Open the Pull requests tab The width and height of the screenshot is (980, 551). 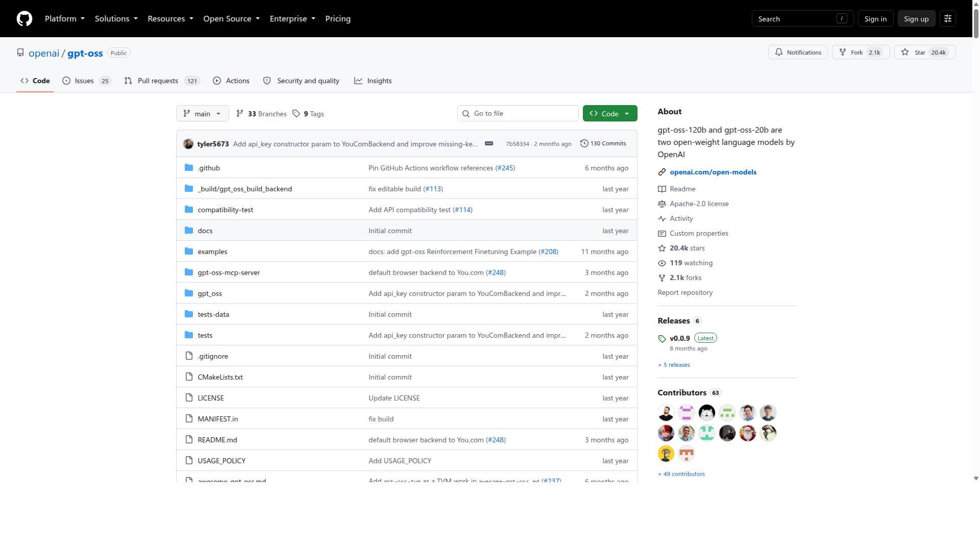tap(162, 81)
